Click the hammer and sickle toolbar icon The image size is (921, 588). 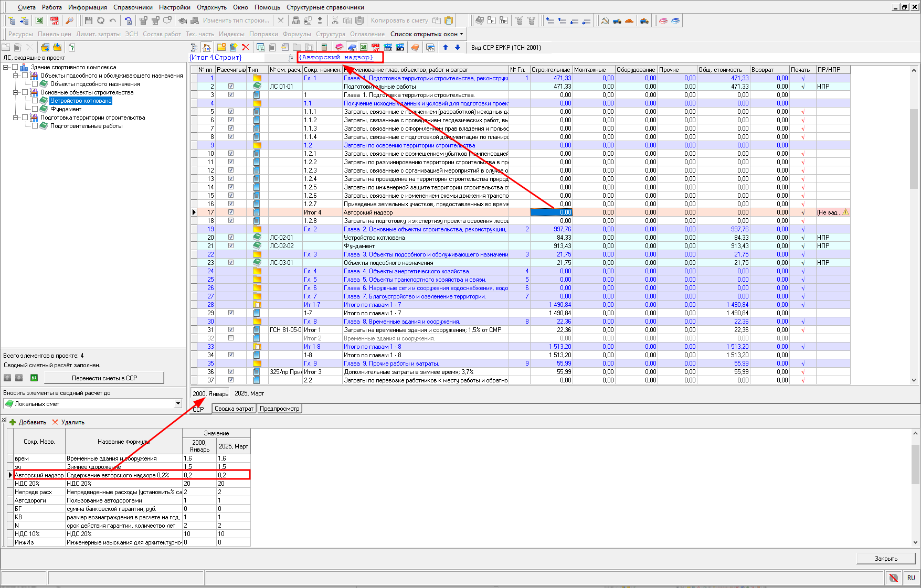[605, 20]
